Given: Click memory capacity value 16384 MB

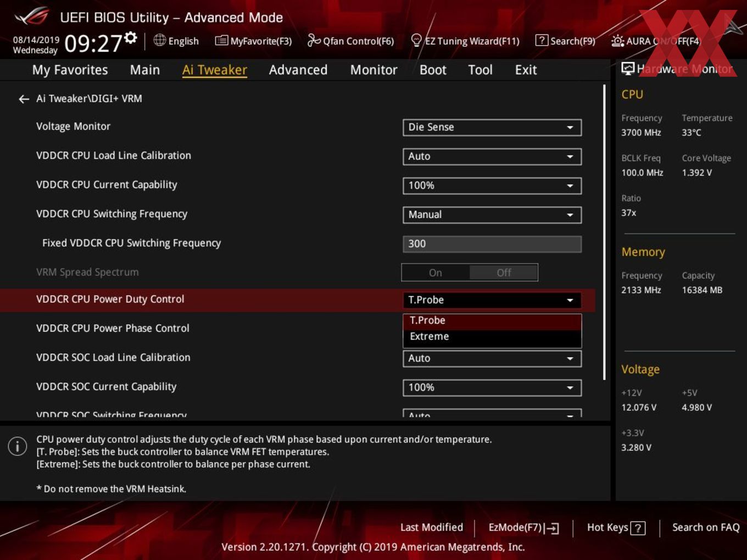Looking at the screenshot, I should pyautogui.click(x=702, y=290).
